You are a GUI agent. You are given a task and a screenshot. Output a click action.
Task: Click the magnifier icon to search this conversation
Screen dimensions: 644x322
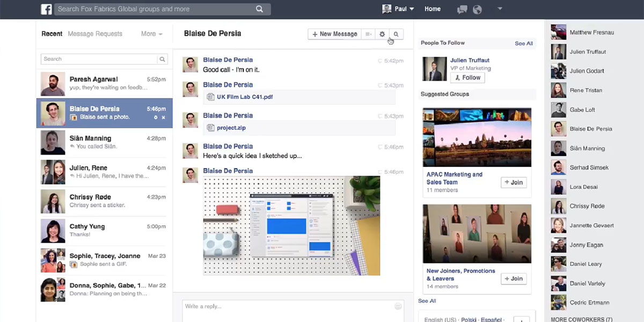point(396,34)
